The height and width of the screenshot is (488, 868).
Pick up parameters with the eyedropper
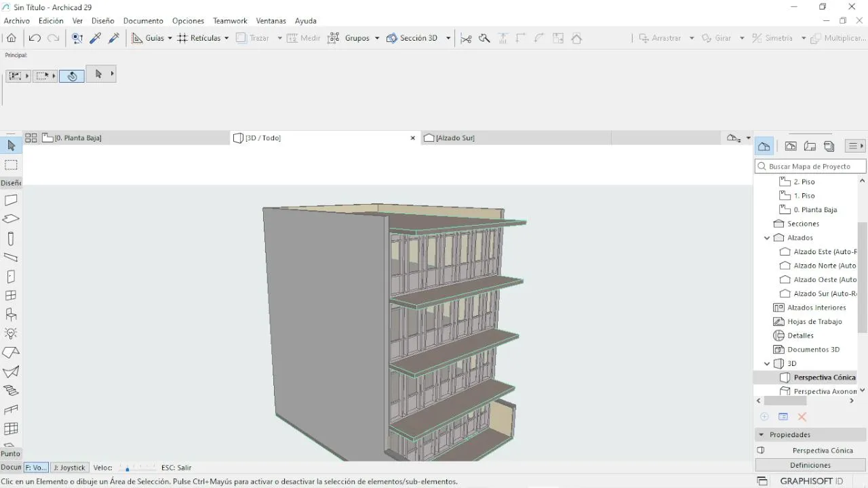pos(96,38)
